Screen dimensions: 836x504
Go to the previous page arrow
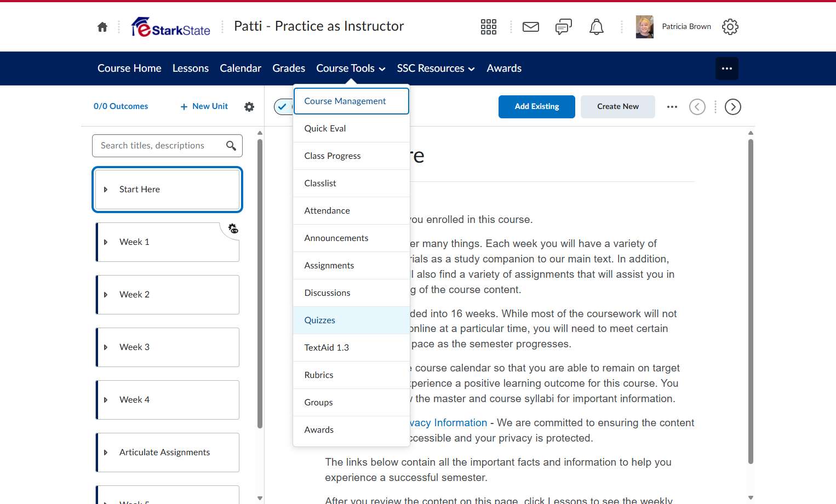(697, 107)
